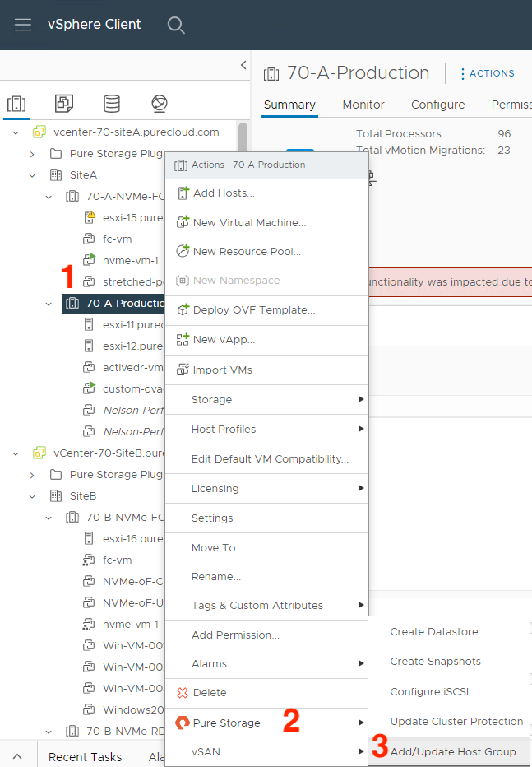Expand the Pure Storage Plugin folder under SiteA

(x=32, y=154)
